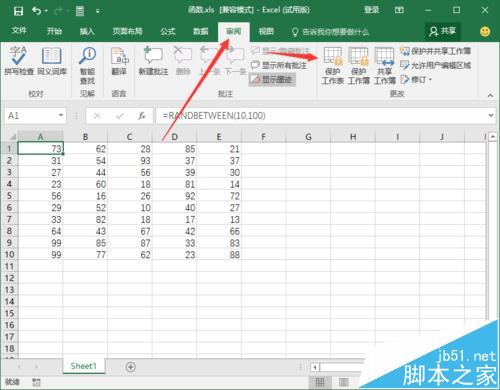Switch to the Formulas tab
The width and height of the screenshot is (500, 390).
point(168,31)
